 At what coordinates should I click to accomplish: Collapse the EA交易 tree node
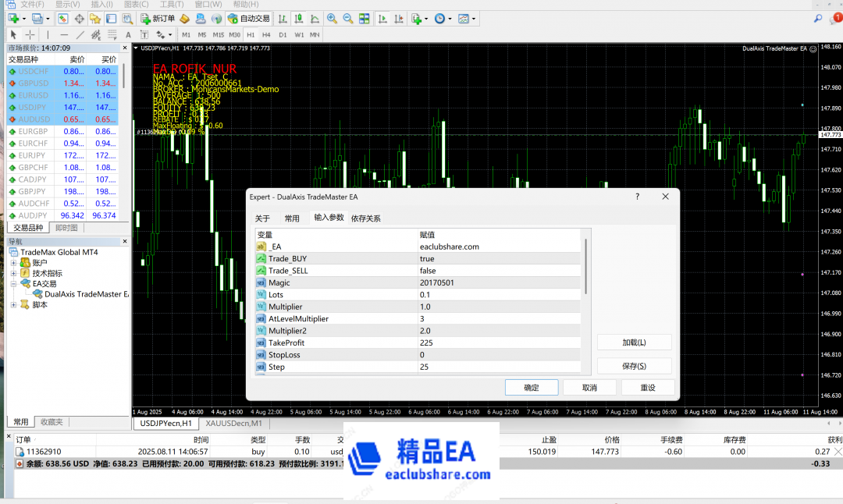[x=13, y=284]
